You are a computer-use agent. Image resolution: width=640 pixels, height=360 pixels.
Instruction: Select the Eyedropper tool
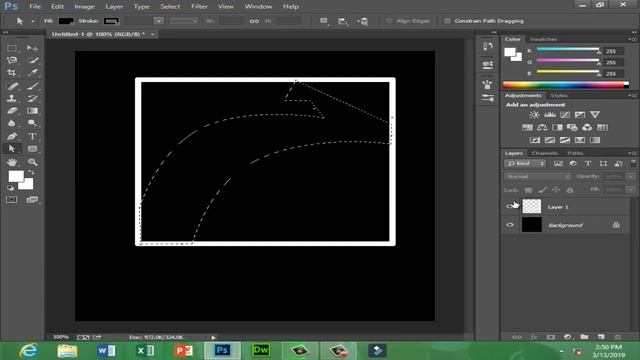pyautogui.click(x=32, y=73)
